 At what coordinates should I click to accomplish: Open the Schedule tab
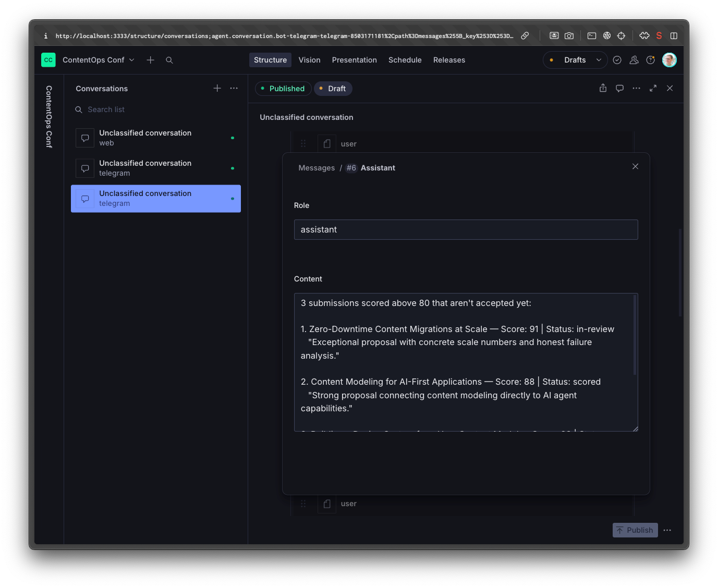click(405, 60)
